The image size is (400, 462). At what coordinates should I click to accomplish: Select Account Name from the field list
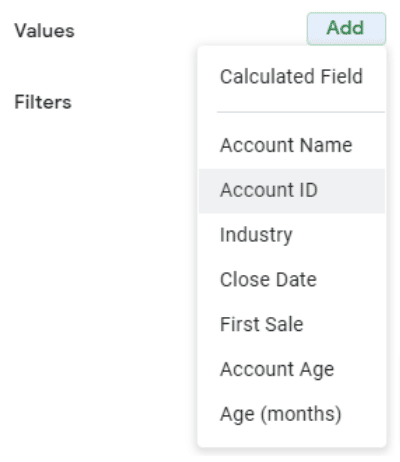(292, 145)
